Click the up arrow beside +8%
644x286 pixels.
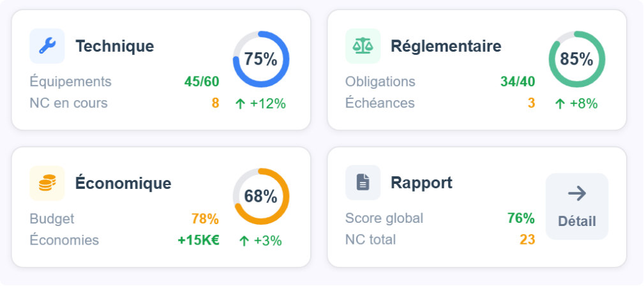point(560,103)
